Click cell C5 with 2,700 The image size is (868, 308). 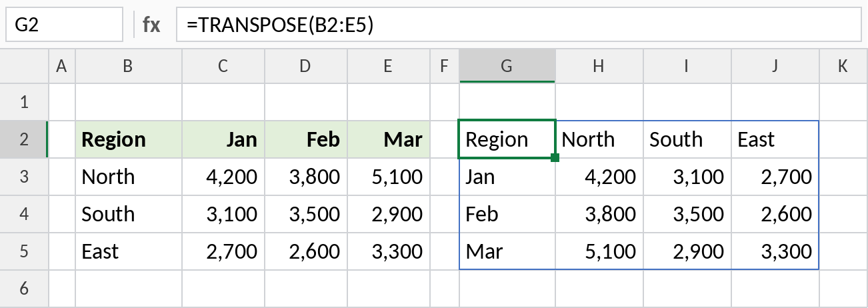[x=223, y=251]
